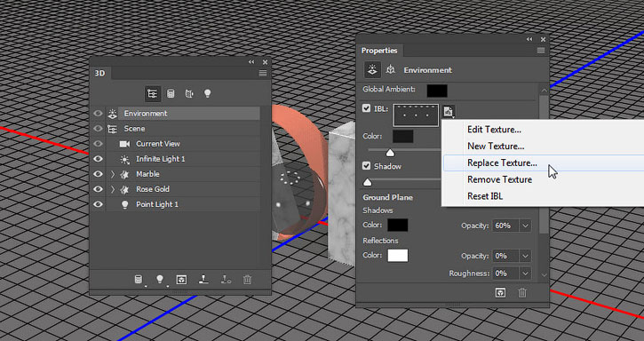Toggle visibility of Current View
This screenshot has height=341, width=644.
click(x=98, y=144)
